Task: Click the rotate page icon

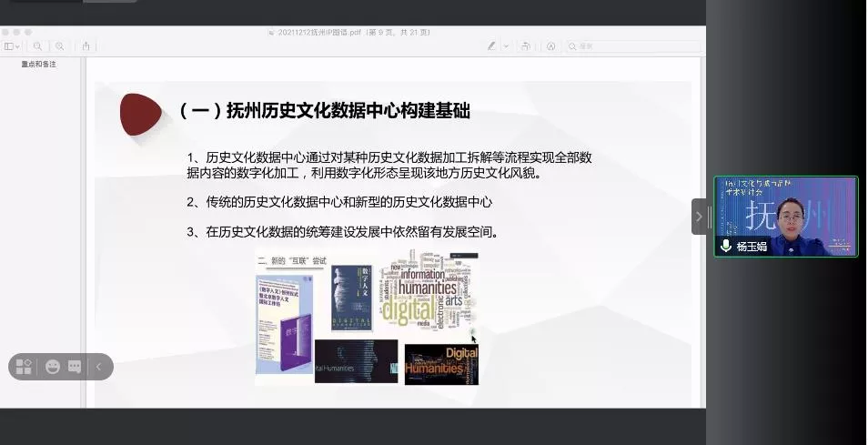Action: [526, 46]
